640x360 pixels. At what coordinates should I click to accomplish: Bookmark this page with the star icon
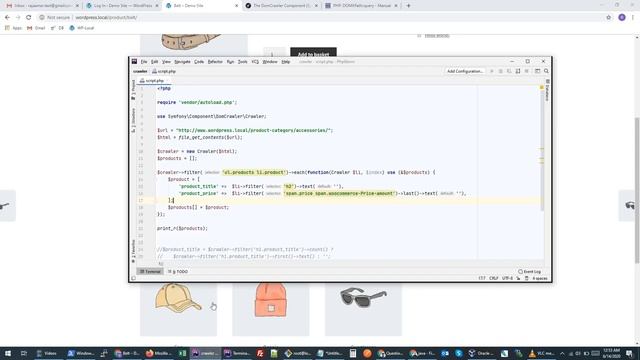pos(608,18)
